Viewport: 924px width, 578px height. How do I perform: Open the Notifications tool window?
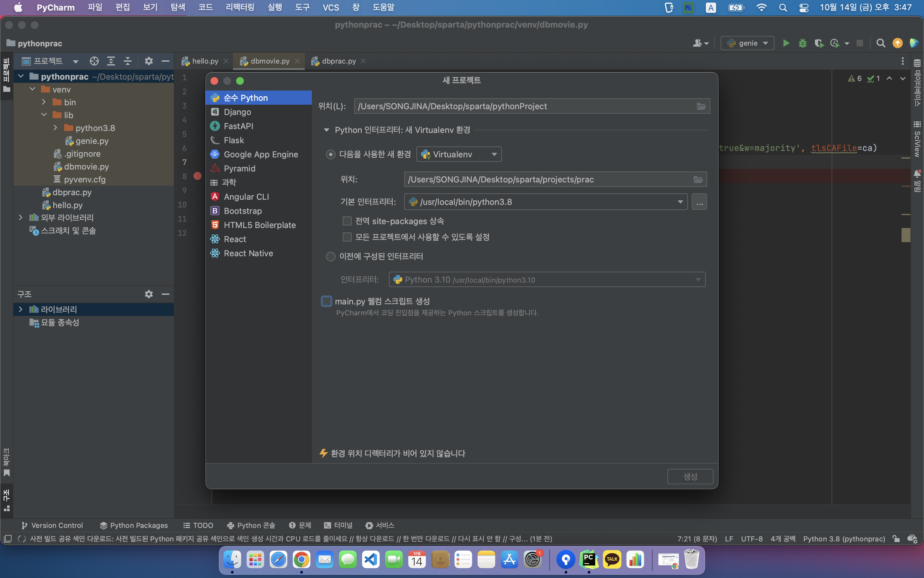pos(917,180)
